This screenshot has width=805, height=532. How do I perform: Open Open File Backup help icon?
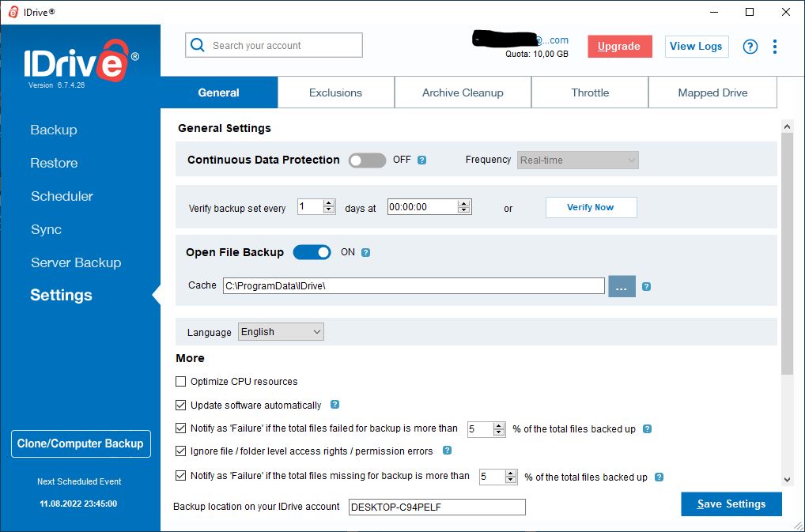click(x=365, y=252)
